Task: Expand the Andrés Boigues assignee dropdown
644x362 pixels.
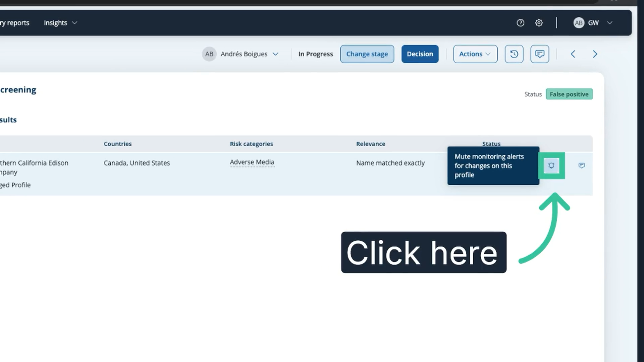Action: point(275,54)
